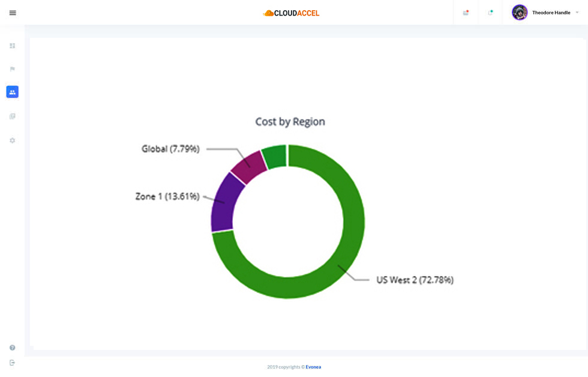Open the library icon in sidebar
The height and width of the screenshot is (377, 588).
coord(12,116)
